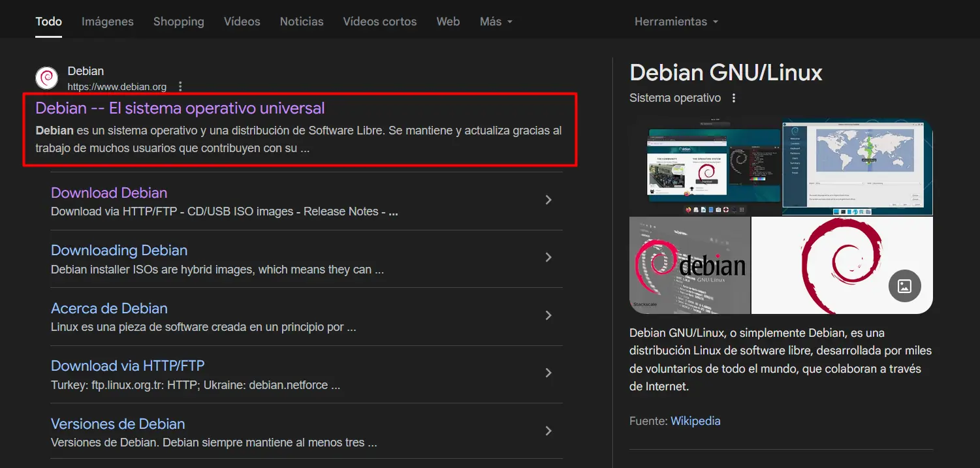Click arrow next to Versiones de Debian
The width and height of the screenshot is (980, 468).
pos(548,431)
